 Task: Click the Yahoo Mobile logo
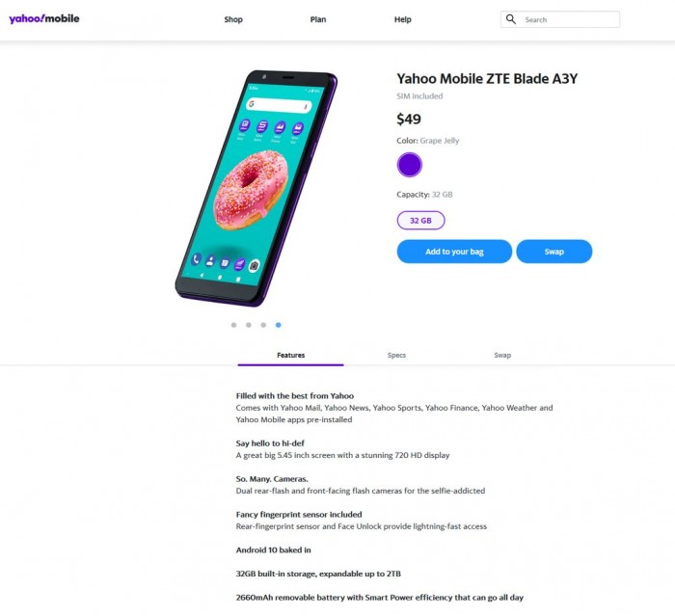(44, 19)
